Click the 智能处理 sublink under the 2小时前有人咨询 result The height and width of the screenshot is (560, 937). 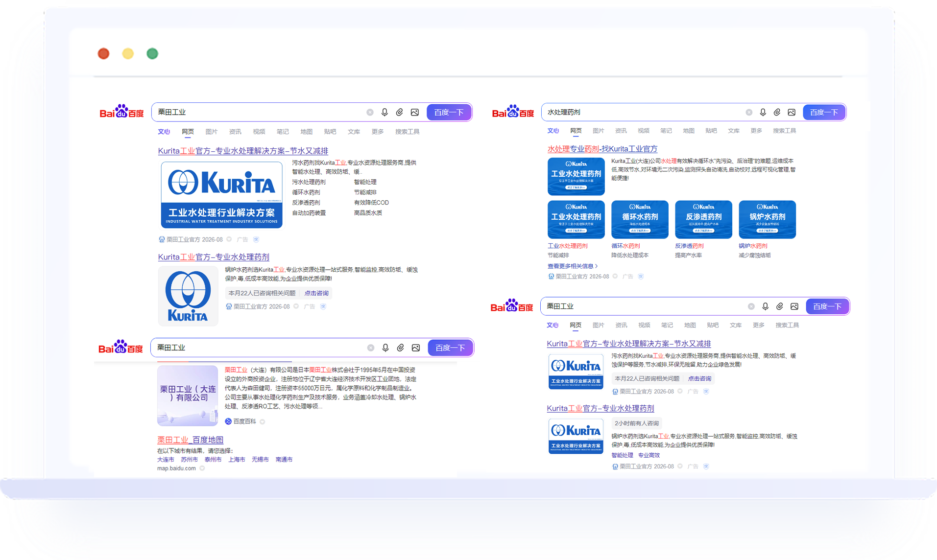pos(622,455)
